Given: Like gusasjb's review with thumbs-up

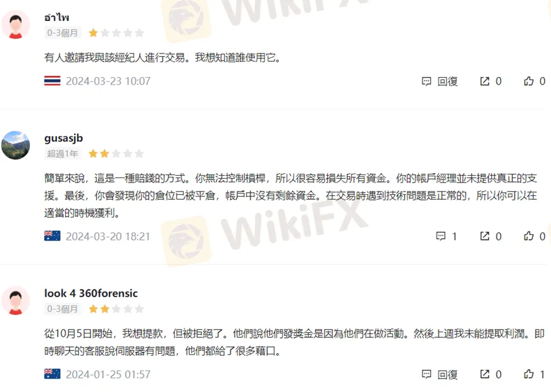Looking at the screenshot, I should [529, 236].
